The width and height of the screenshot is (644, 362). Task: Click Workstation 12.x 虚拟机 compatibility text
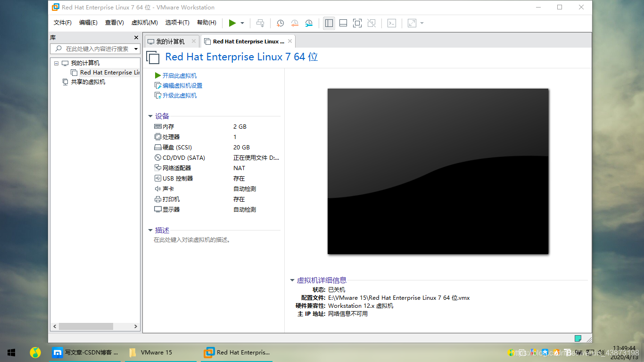(361, 306)
